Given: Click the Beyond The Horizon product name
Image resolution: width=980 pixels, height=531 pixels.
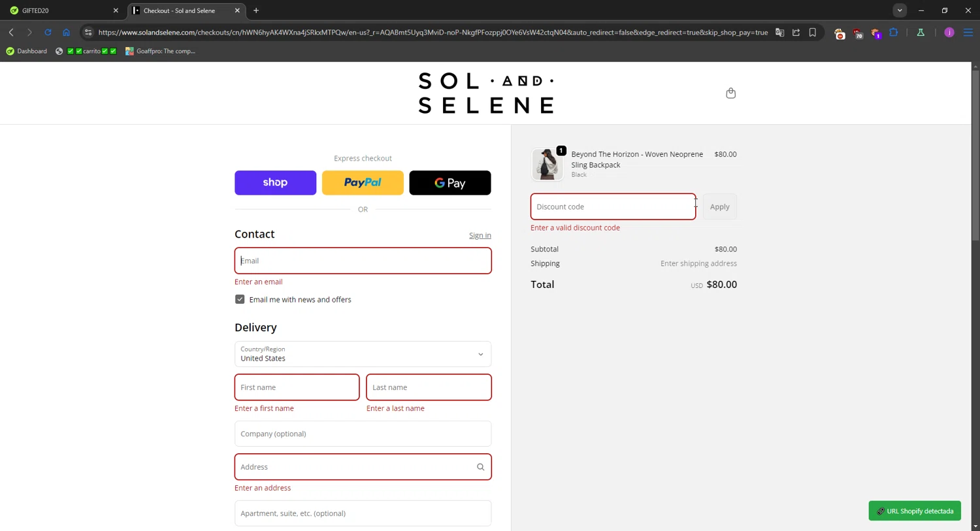Looking at the screenshot, I should (x=637, y=159).
